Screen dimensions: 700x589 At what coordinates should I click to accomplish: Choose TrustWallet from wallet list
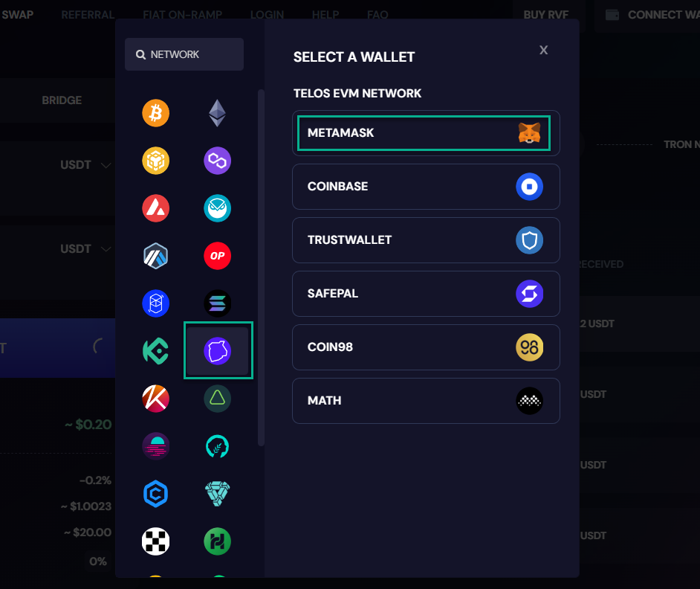pos(426,240)
